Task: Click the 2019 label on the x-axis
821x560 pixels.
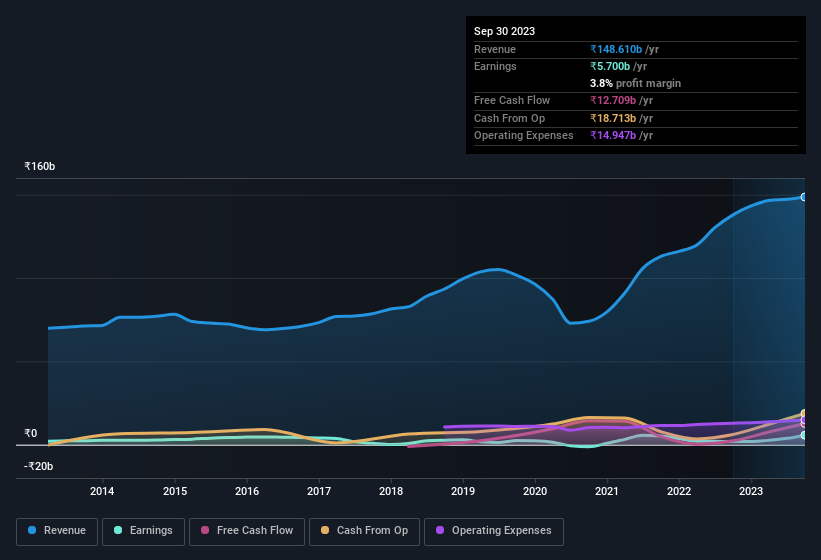Action: 463,491
